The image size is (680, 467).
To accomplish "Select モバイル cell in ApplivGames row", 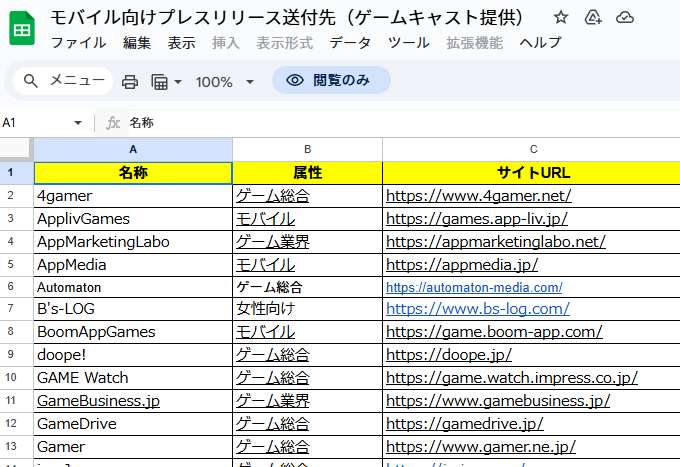I will tap(307, 219).
